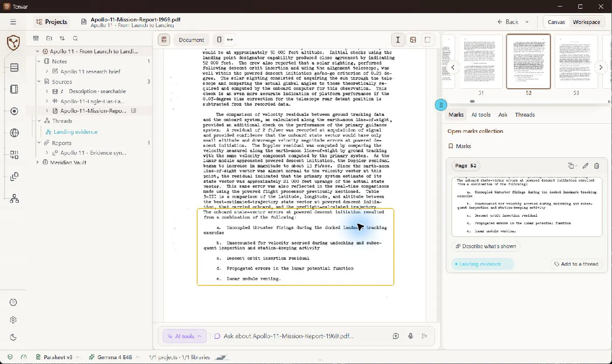Open the Landing evidence thread in the tree
The width and height of the screenshot is (612, 364).
pyautogui.click(x=76, y=132)
